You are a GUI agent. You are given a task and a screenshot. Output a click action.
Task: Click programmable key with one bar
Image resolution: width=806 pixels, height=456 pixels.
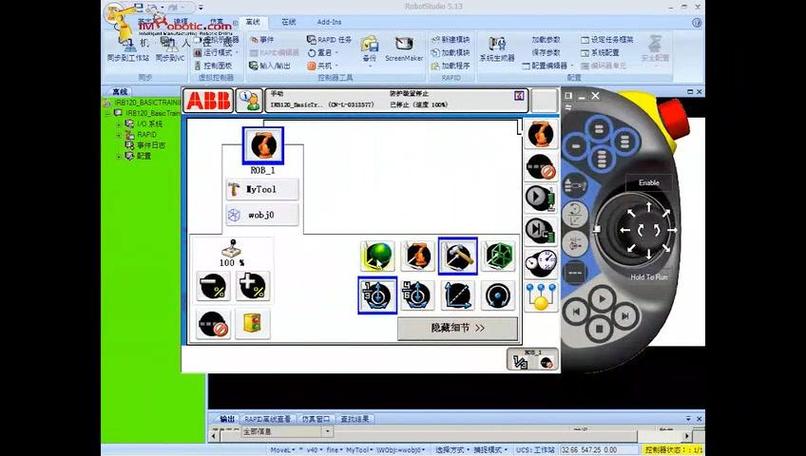point(576,147)
